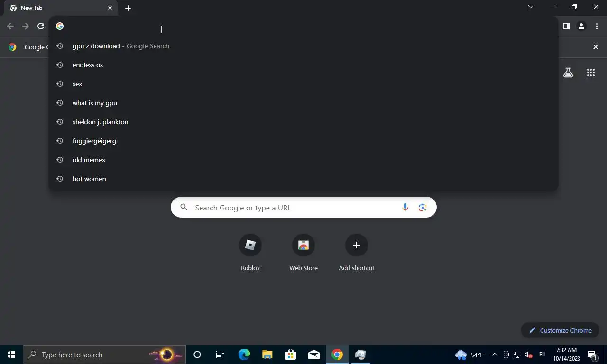Open the profile avatar menu
This screenshot has width=607, height=364.
click(x=581, y=26)
